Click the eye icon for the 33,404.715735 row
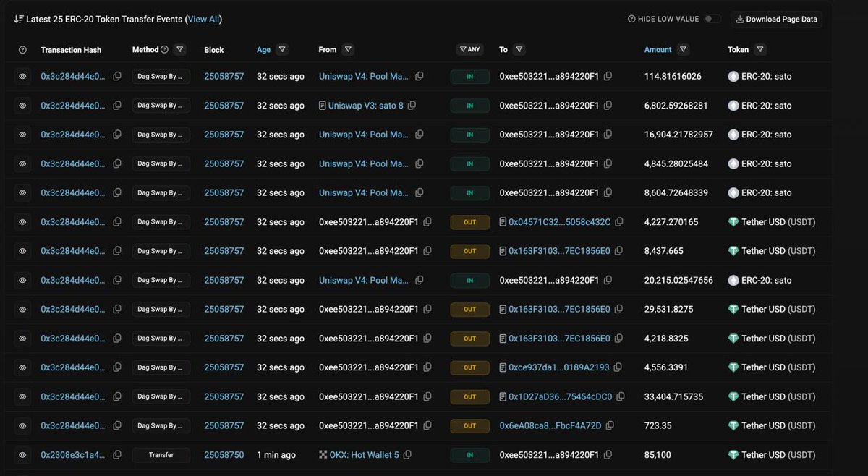Viewport: 868px width, 476px height. tap(22, 396)
